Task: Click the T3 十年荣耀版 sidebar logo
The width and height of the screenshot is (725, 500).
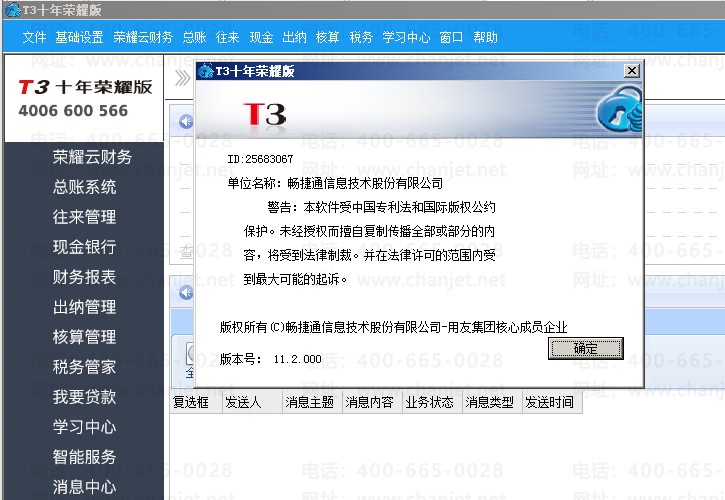Action: pos(85,87)
